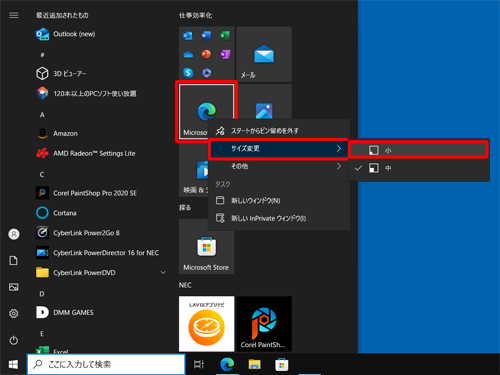500x375 pixels.
Task: Choose スタートからピン留めを外す
Action: (x=279, y=131)
